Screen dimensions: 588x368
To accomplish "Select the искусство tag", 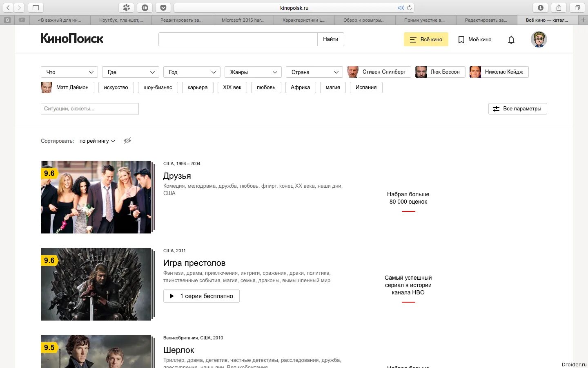I will (116, 88).
